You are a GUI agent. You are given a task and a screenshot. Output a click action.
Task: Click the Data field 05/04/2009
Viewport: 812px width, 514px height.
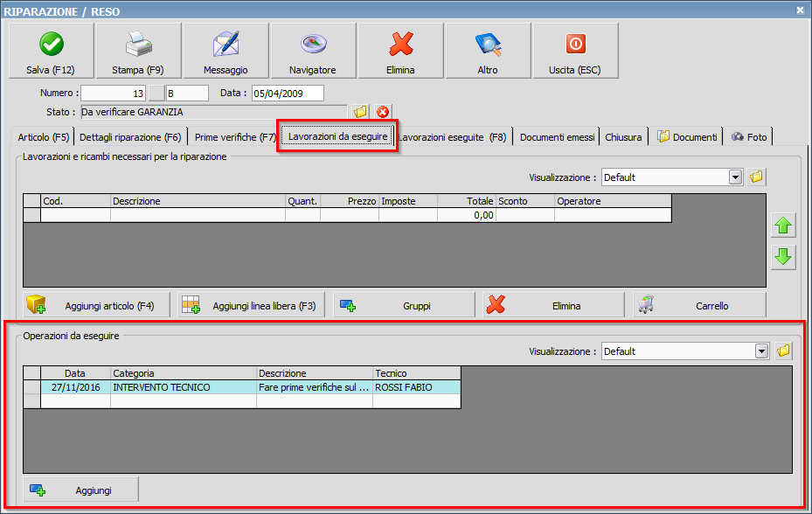pos(288,94)
